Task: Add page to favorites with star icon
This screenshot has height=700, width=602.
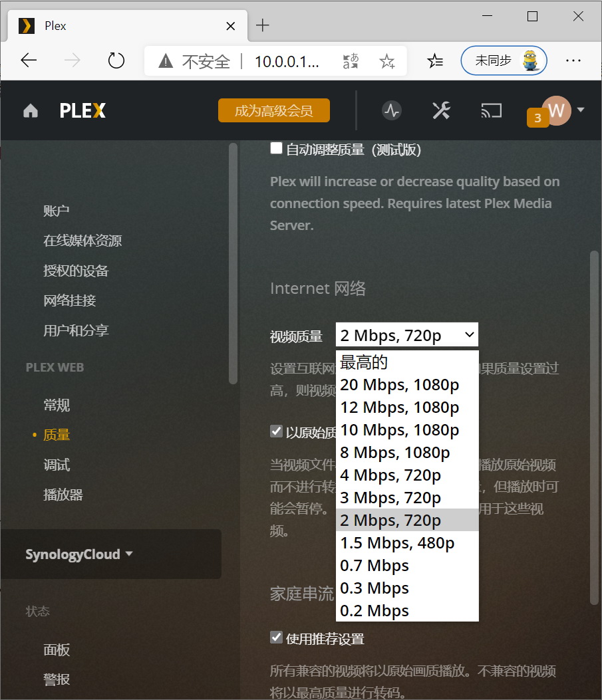Action: pyautogui.click(x=386, y=60)
